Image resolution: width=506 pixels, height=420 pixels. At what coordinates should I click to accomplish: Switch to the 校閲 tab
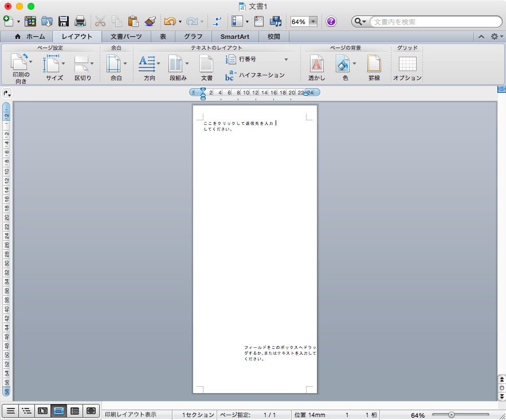point(274,37)
